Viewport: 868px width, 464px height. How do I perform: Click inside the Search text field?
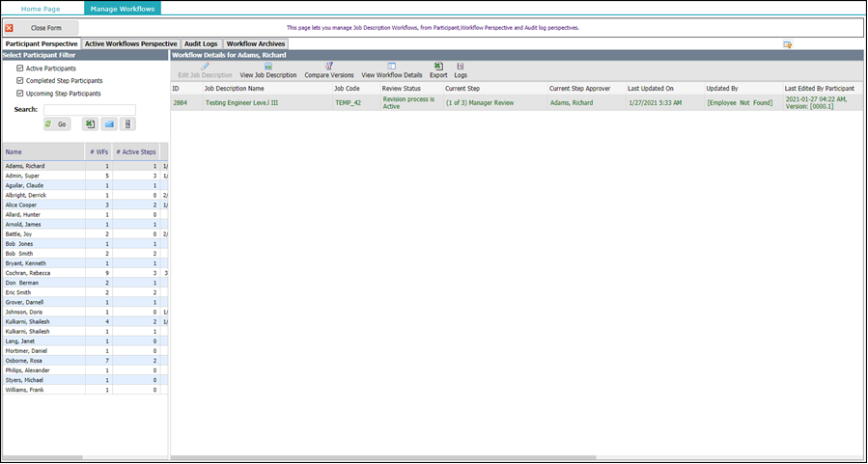tap(89, 110)
